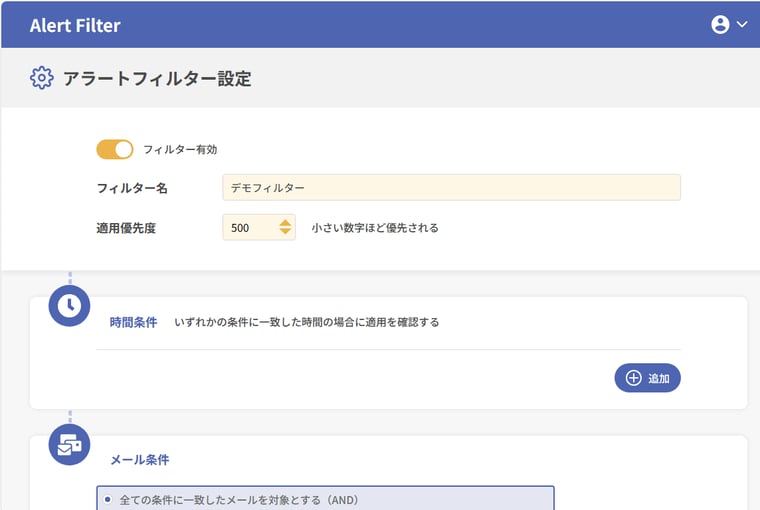This screenshot has height=510, width=760.
Task: Expand the account menu chevron
Action: click(742, 24)
